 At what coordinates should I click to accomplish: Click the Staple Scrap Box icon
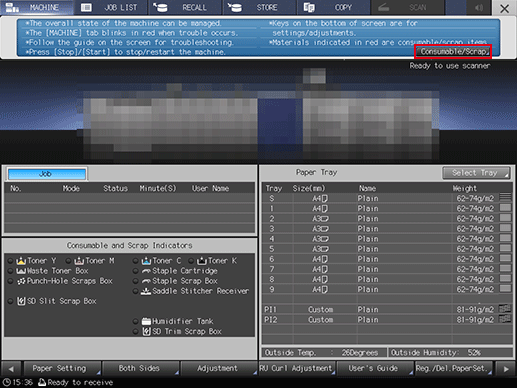146,281
